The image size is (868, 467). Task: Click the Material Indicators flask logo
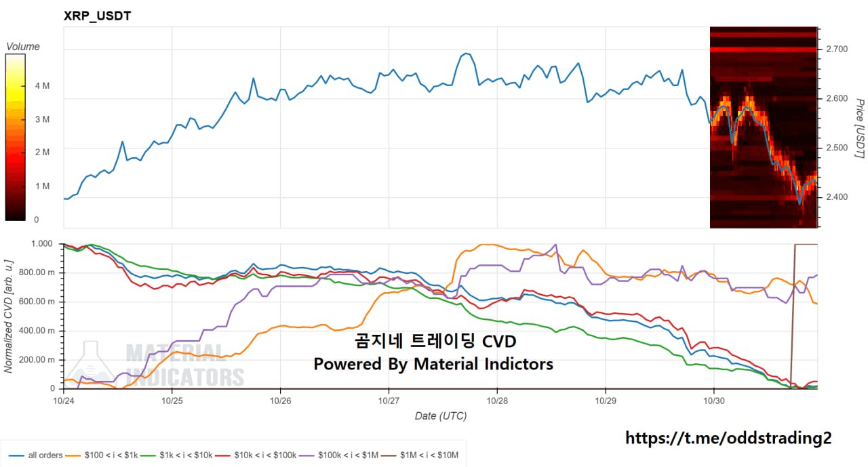click(96, 364)
